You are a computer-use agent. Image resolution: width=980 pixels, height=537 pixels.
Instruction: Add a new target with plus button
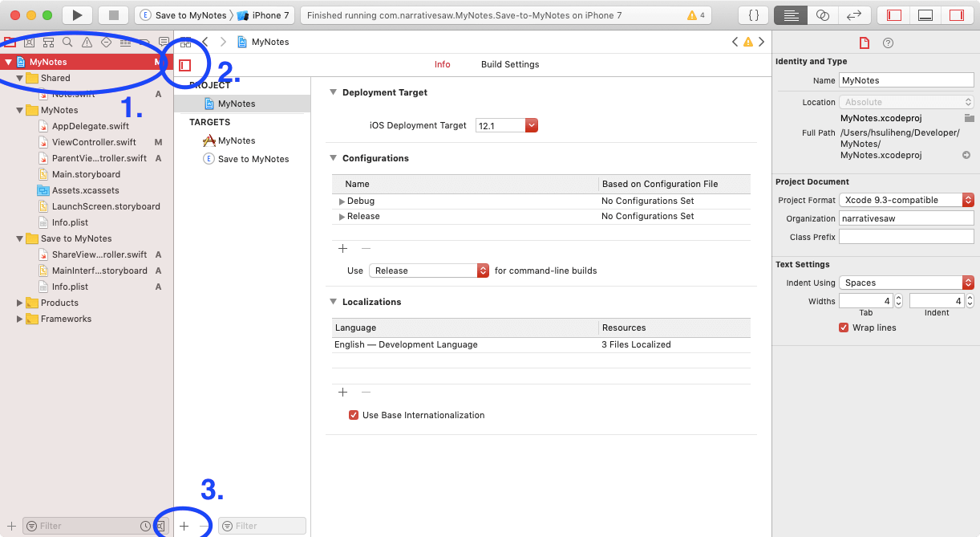point(184,526)
